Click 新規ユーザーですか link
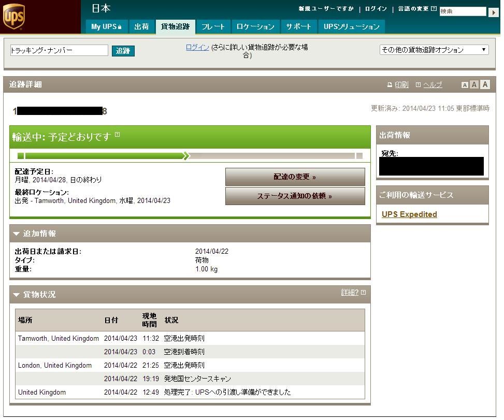Screen dimensions: 504x420 point(326,9)
